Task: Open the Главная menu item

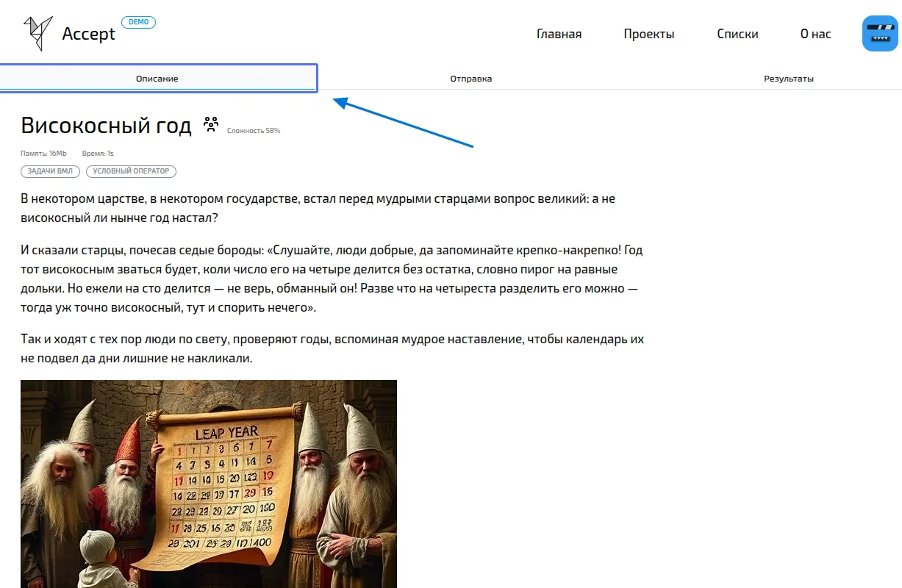Action: point(559,33)
